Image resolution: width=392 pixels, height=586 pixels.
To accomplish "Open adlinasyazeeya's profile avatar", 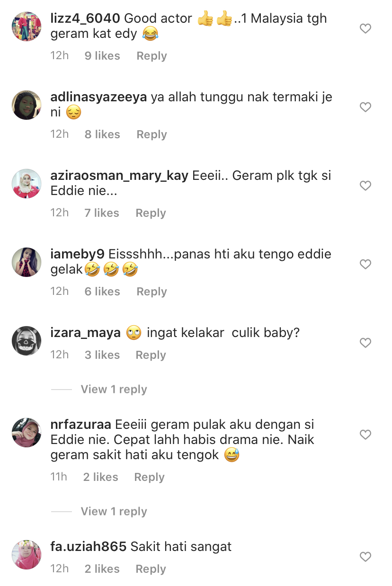I will tap(27, 105).
